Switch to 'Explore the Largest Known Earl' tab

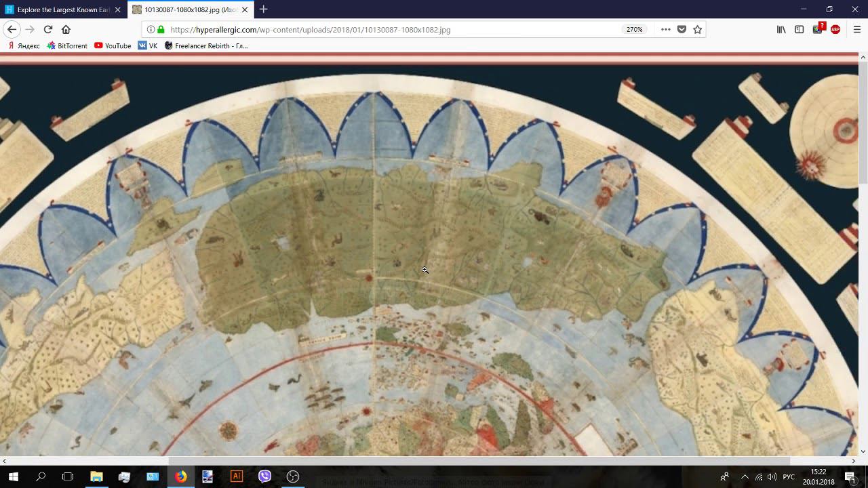click(63, 9)
